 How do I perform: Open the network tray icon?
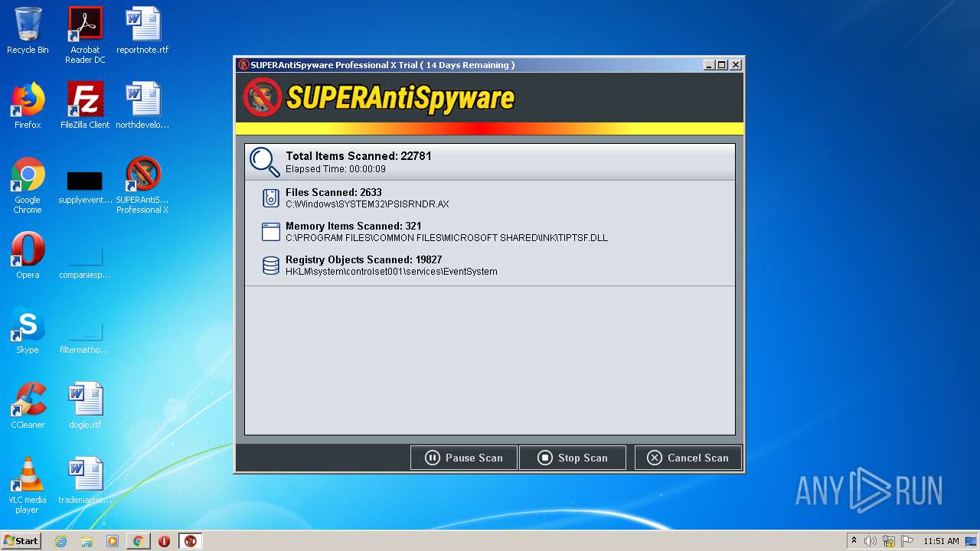(889, 541)
